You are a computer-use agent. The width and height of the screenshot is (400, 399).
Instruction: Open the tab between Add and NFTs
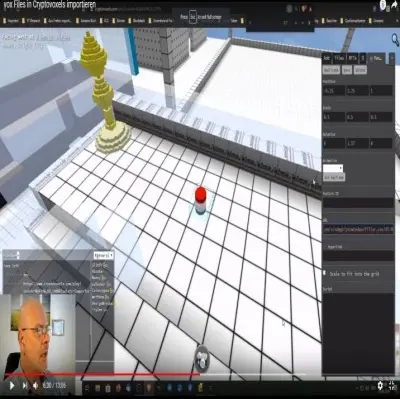pos(339,58)
